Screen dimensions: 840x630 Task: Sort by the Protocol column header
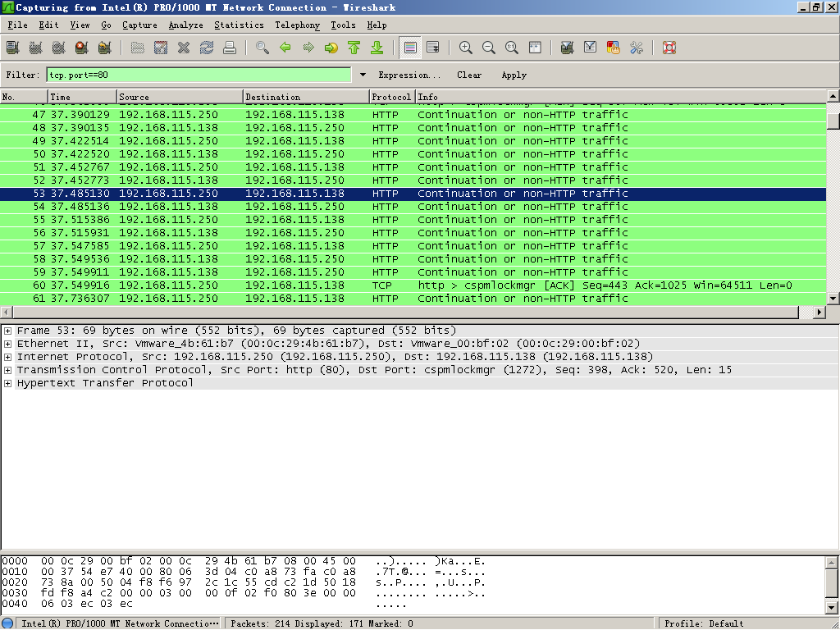(393, 97)
